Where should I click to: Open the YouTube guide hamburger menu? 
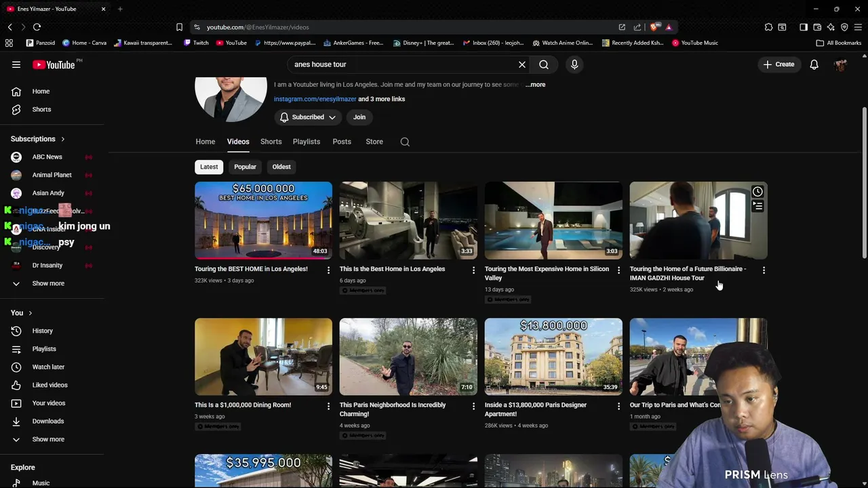click(x=16, y=64)
